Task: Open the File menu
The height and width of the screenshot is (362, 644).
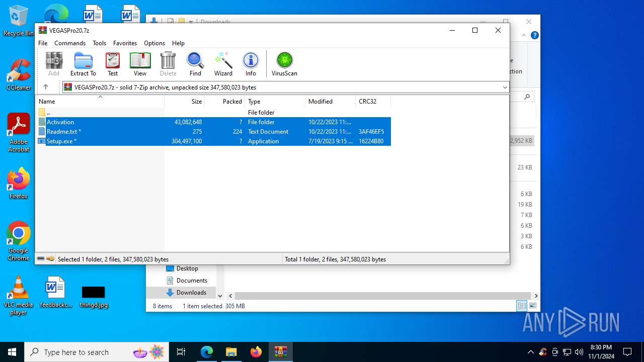Action: point(43,43)
